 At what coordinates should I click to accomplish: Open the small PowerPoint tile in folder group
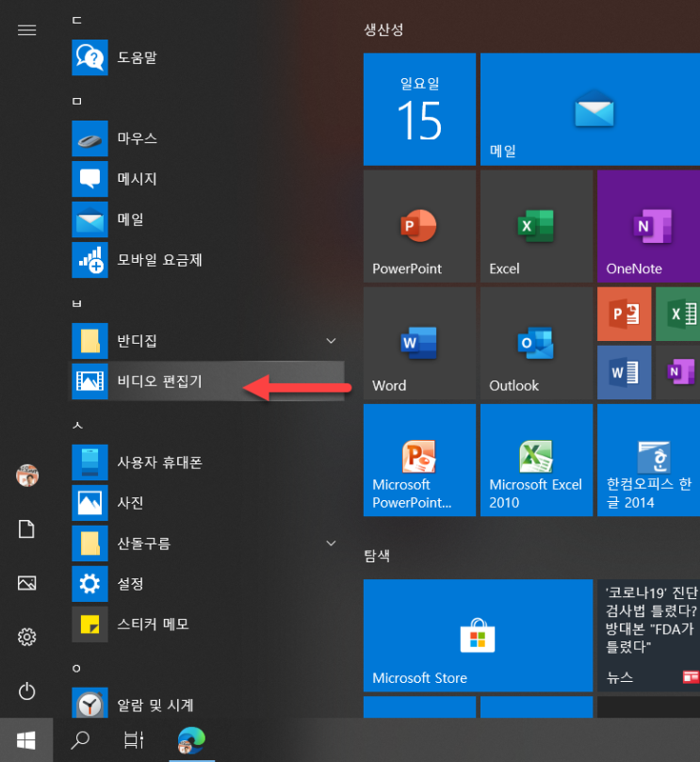pos(625,314)
